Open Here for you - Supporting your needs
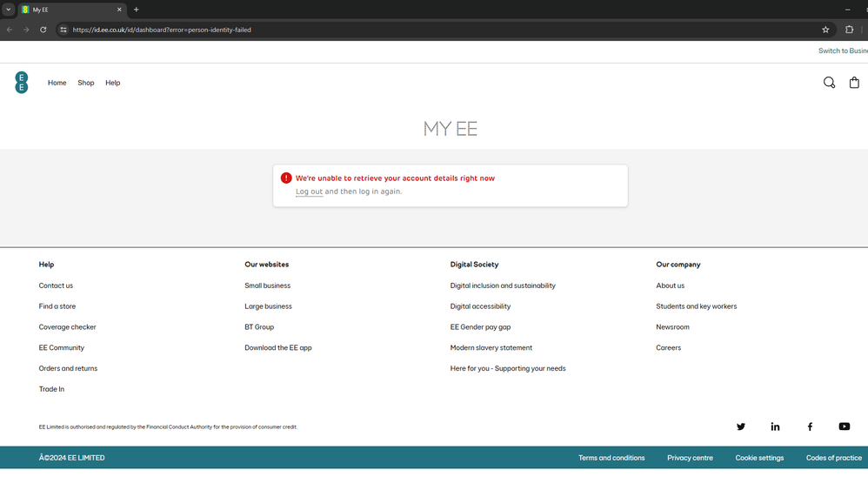This screenshot has width=868, height=497. tap(508, 368)
